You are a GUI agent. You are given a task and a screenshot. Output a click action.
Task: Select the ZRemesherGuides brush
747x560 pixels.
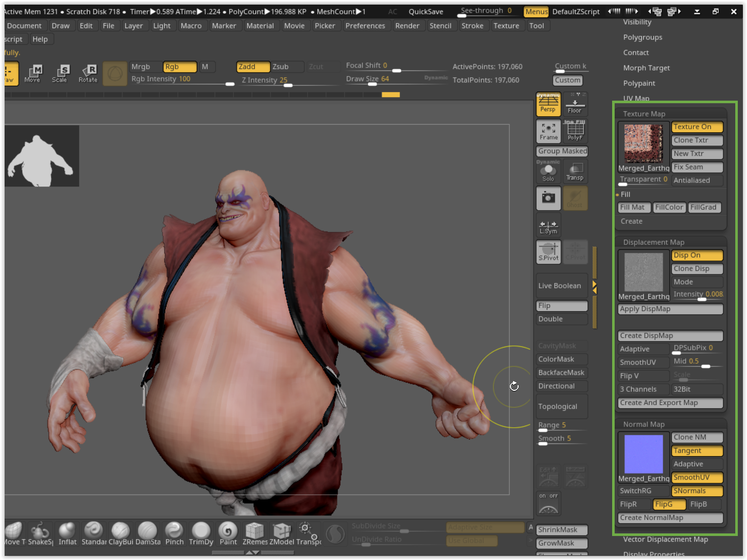tap(254, 533)
